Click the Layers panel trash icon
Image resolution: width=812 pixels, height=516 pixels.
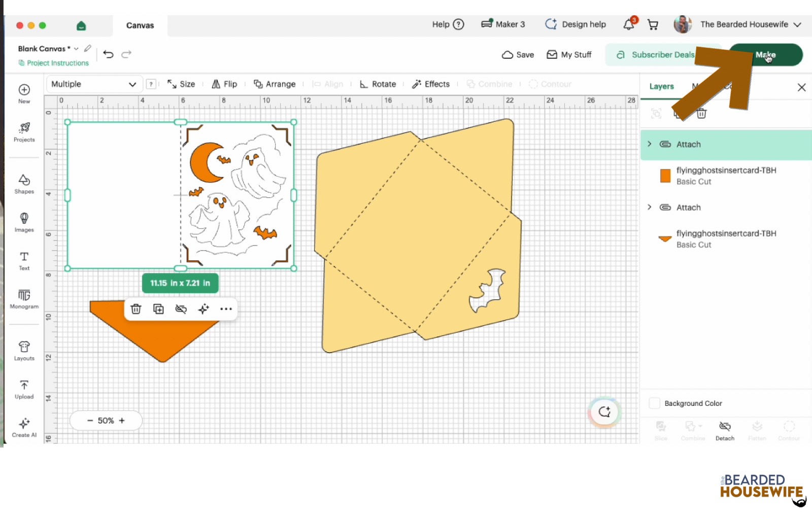pyautogui.click(x=701, y=113)
